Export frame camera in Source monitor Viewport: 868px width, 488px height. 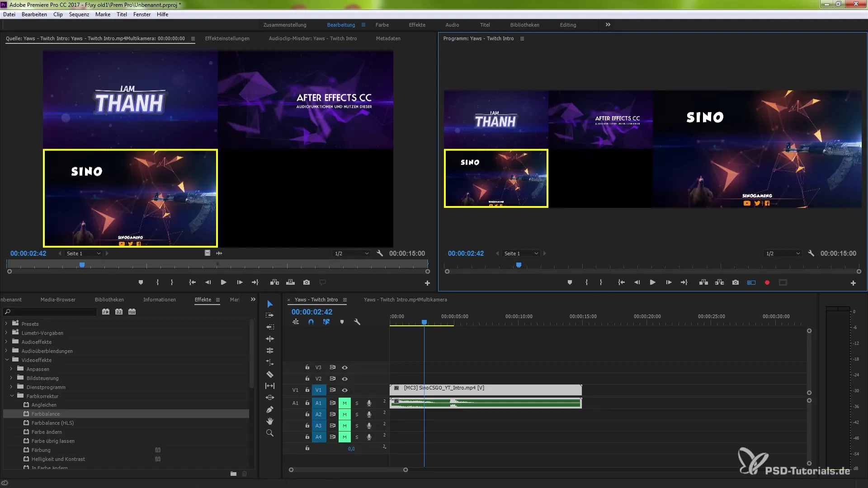click(x=307, y=282)
